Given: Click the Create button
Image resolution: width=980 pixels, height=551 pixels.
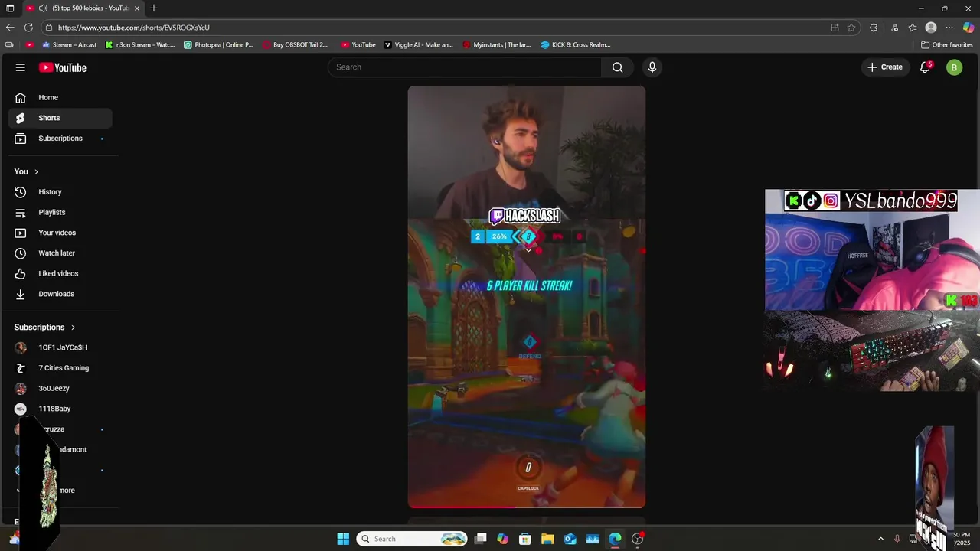Looking at the screenshot, I should coord(885,67).
